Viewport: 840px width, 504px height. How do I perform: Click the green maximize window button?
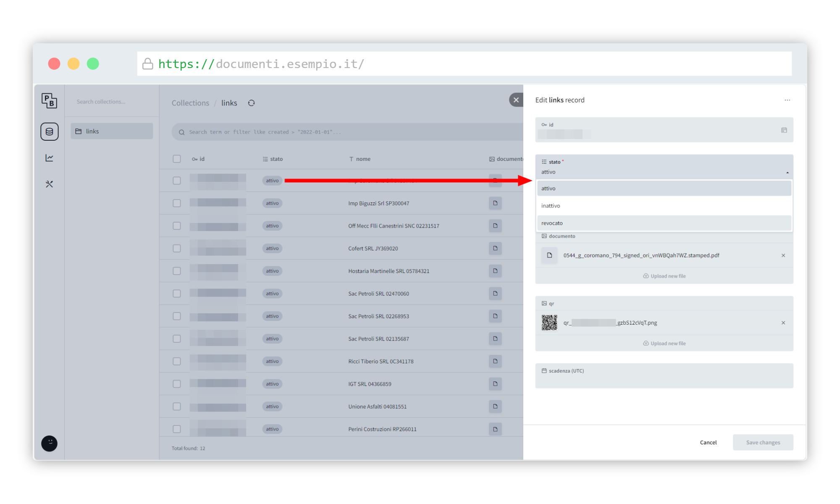pos(93,64)
